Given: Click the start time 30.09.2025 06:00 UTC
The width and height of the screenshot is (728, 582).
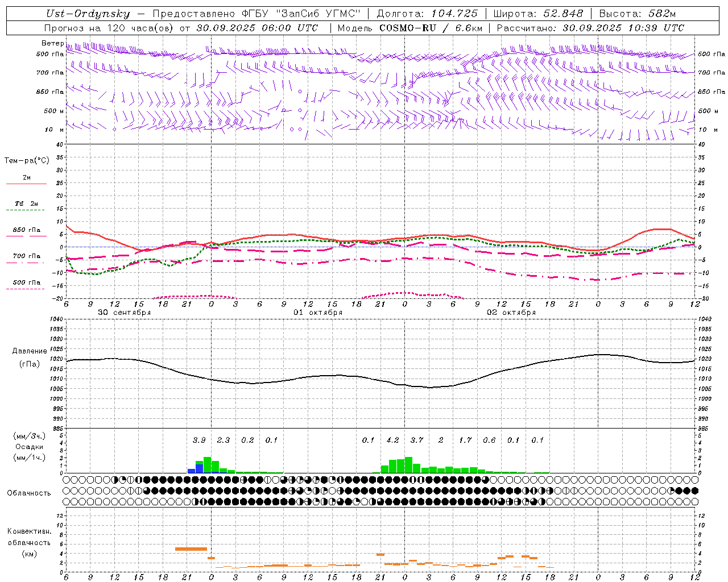Looking at the screenshot, I should pos(257,28).
